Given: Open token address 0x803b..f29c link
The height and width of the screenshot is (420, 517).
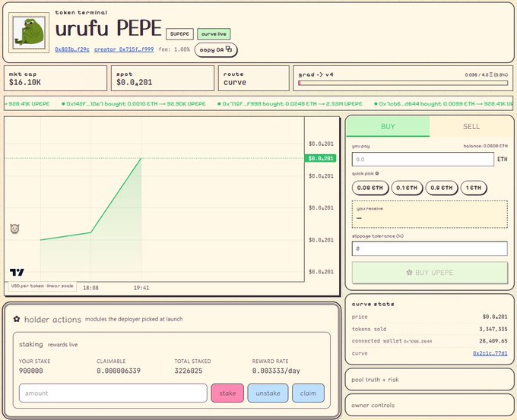Looking at the screenshot, I should pos(72,49).
